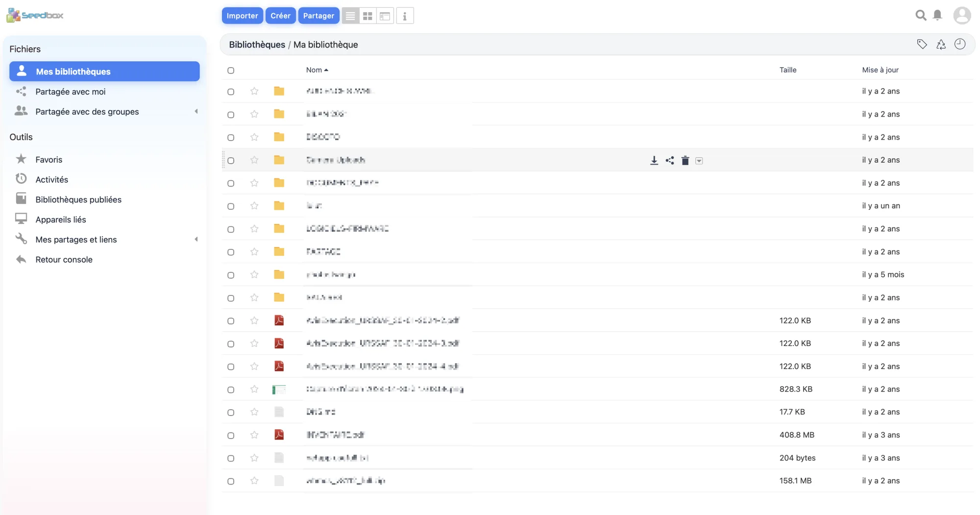Viewport: 980px width, 515px height.
Task: Expand Mes partages et liens arrow
Action: [x=196, y=239]
